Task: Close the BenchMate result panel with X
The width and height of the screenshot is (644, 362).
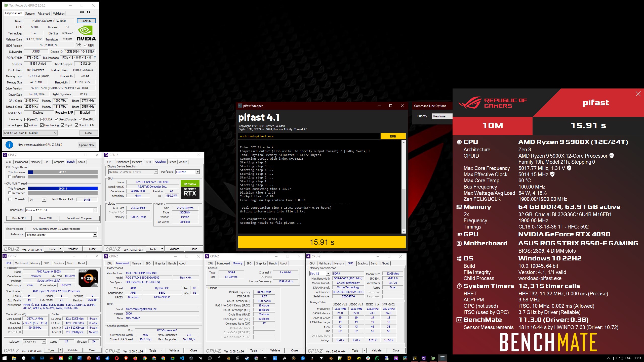Action: click(x=638, y=94)
